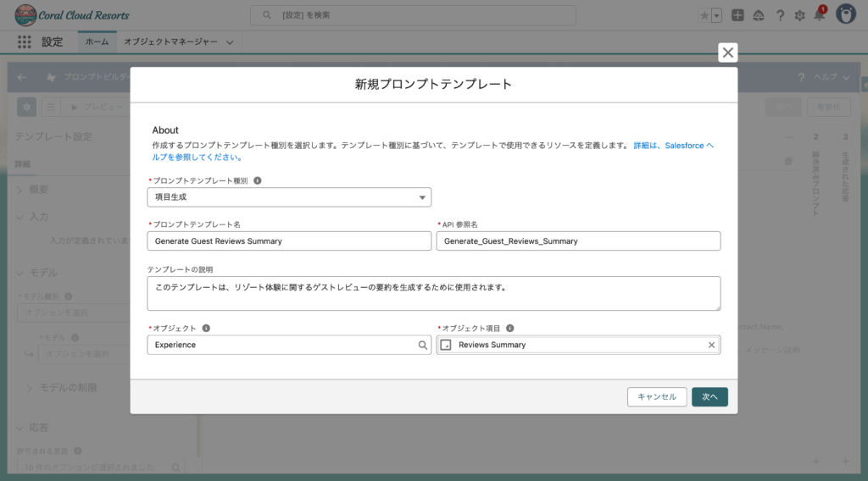Click the App Launcher grid icon
The width and height of the screenshot is (868, 481).
(24, 41)
